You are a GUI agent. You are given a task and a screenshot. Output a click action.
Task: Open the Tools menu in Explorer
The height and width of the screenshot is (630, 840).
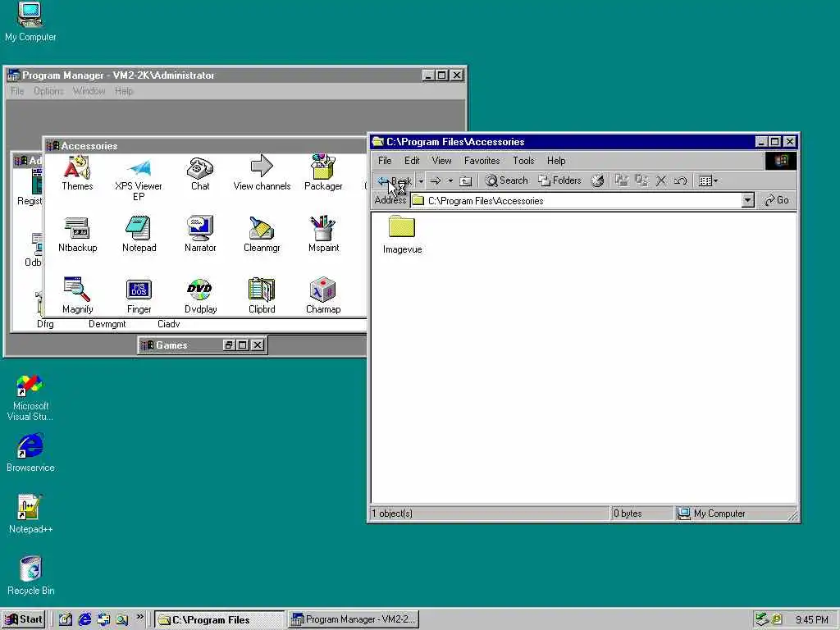pos(523,161)
